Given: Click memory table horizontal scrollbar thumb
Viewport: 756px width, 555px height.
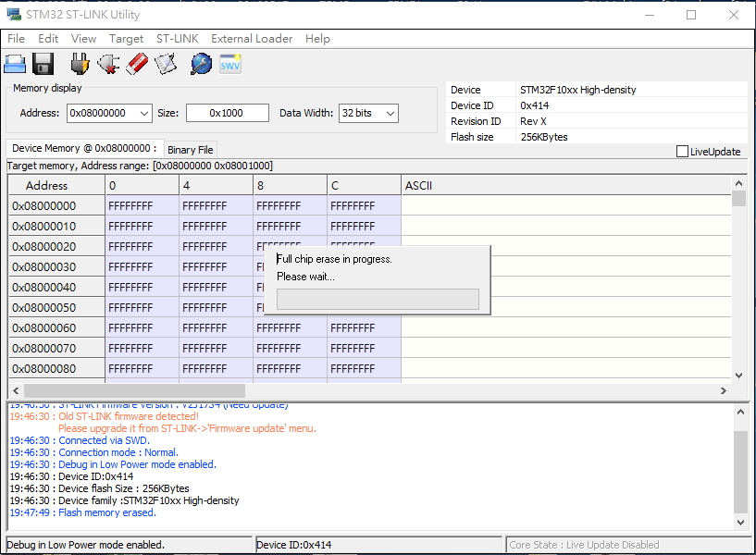Looking at the screenshot, I should 134,390.
